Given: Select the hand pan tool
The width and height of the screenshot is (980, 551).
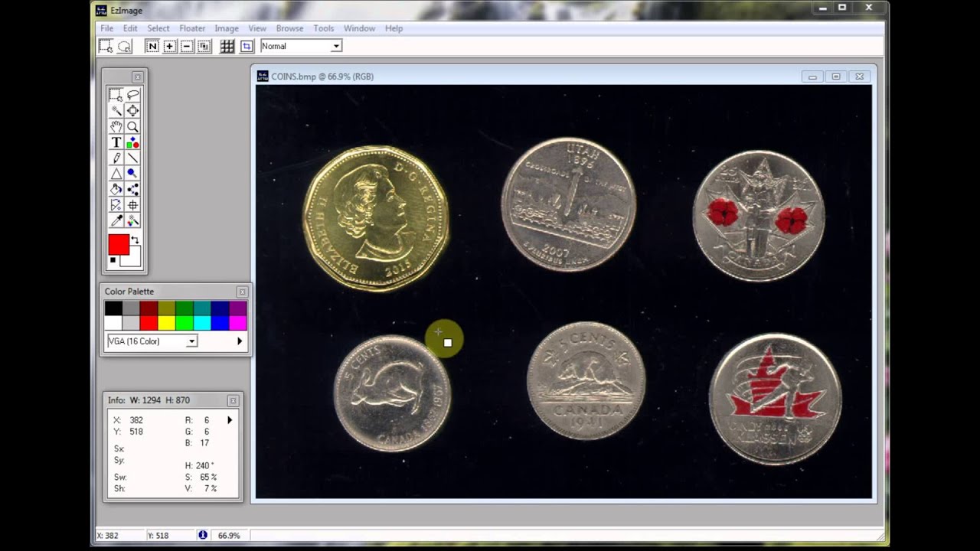Looking at the screenshot, I should pos(116,126).
